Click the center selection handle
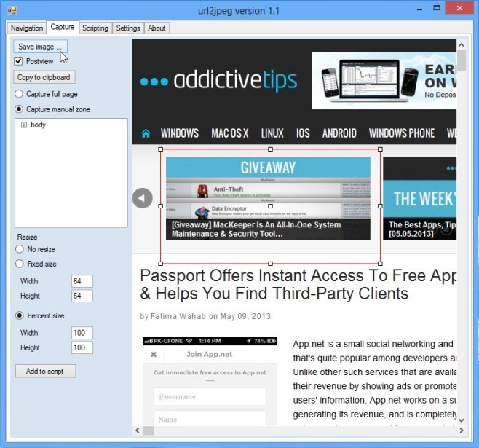 270,206
